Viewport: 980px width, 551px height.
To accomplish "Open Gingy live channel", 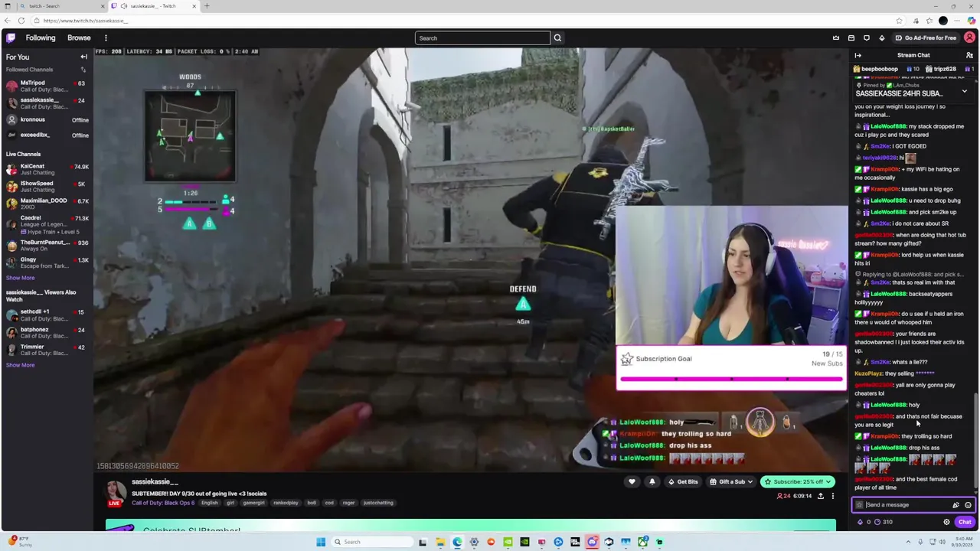I will pos(46,262).
